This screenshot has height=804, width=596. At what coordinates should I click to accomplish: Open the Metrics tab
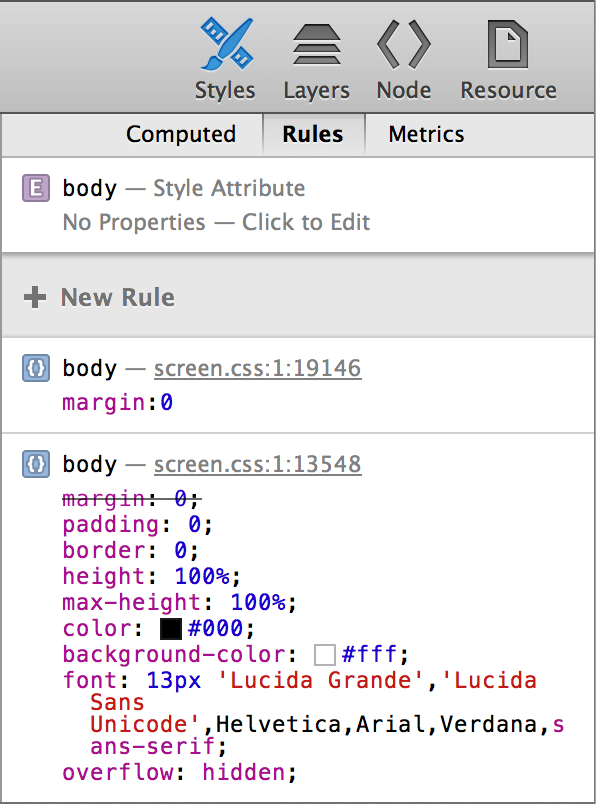pos(426,134)
